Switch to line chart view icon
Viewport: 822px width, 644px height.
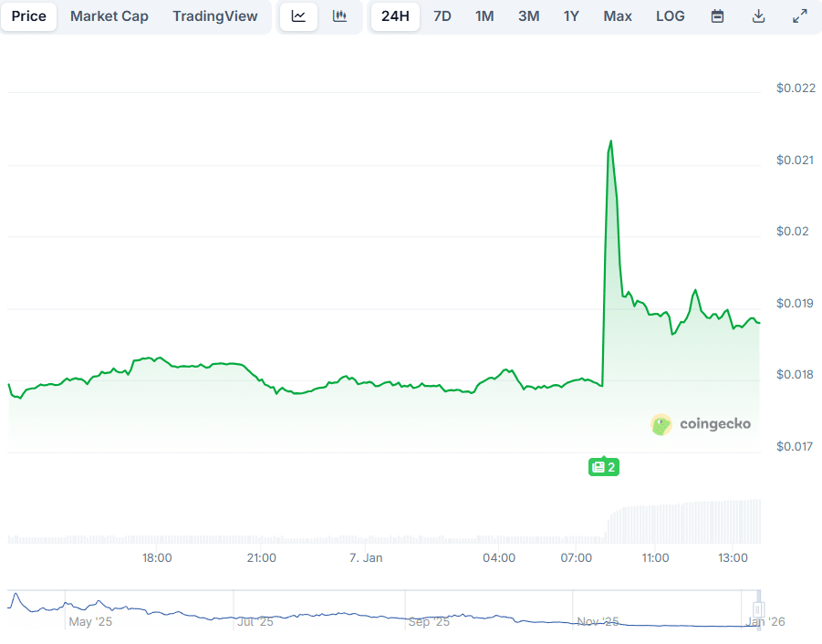tap(298, 16)
